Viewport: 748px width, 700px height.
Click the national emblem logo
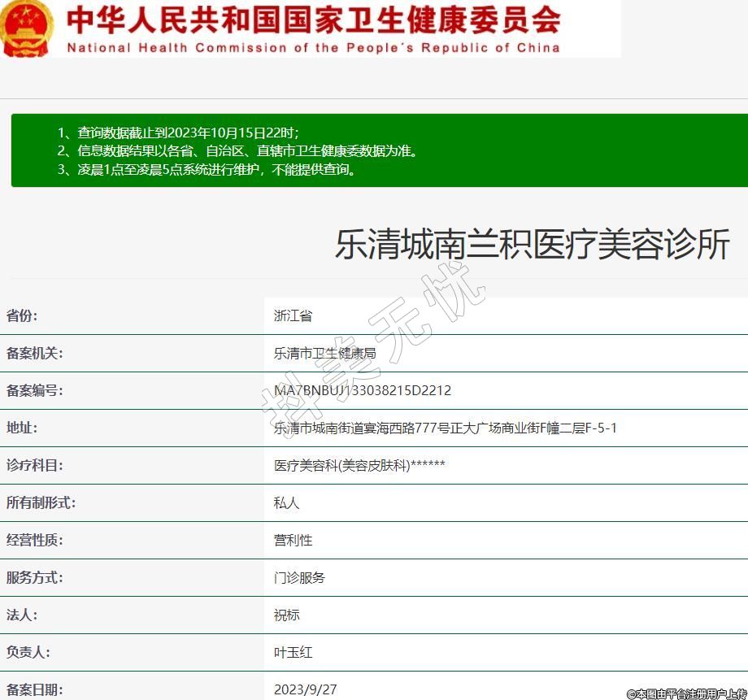(x=26, y=29)
